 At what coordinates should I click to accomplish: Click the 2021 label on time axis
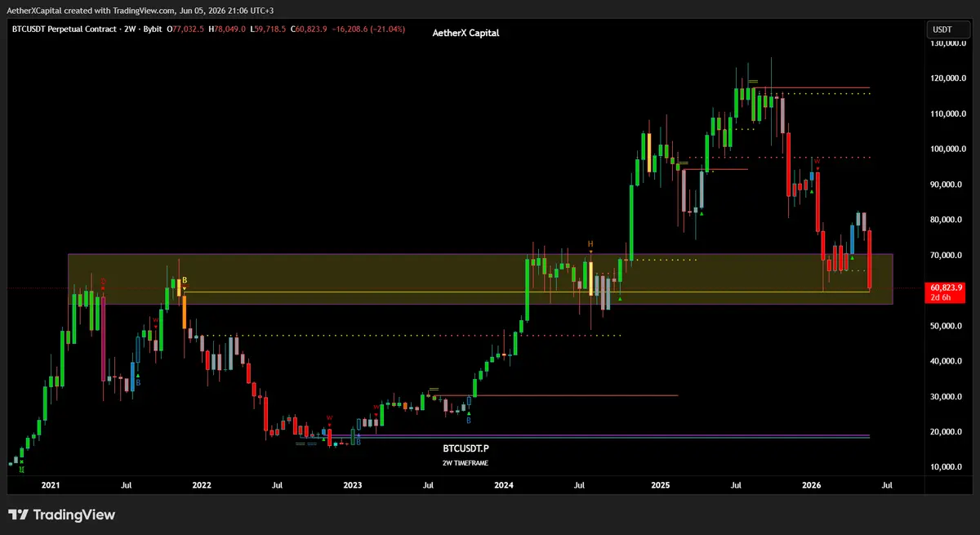[x=51, y=485]
